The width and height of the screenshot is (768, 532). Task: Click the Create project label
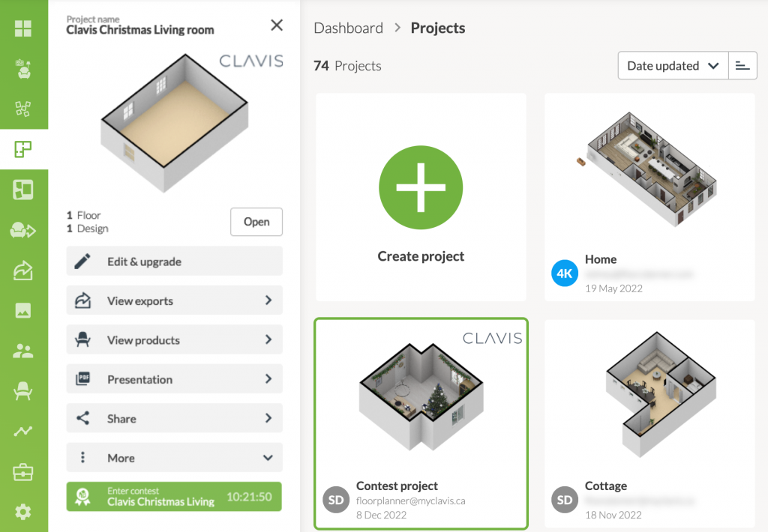pos(421,256)
